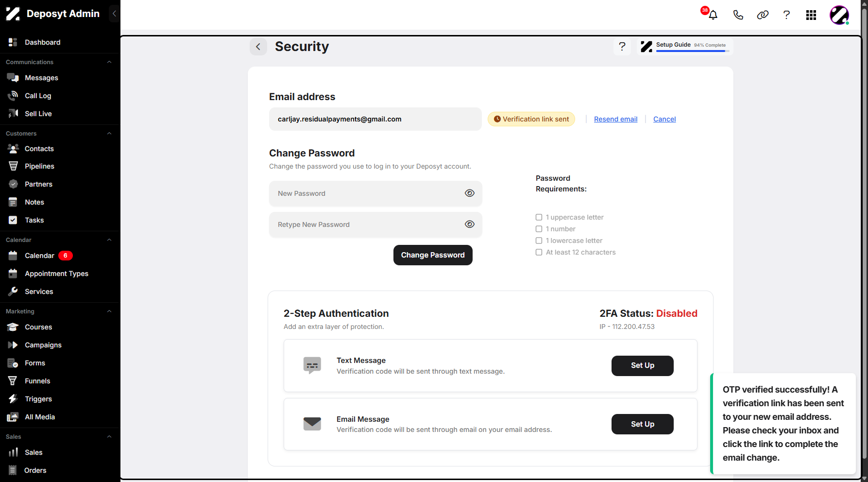Toggle visibility of Retype New Password field
The width and height of the screenshot is (868, 482).
[470, 224]
